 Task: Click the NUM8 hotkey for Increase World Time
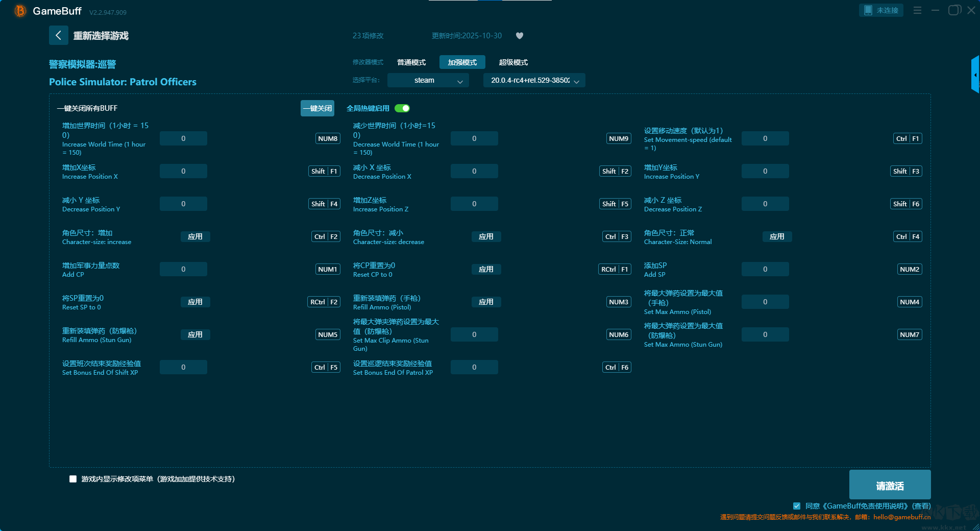click(x=328, y=138)
